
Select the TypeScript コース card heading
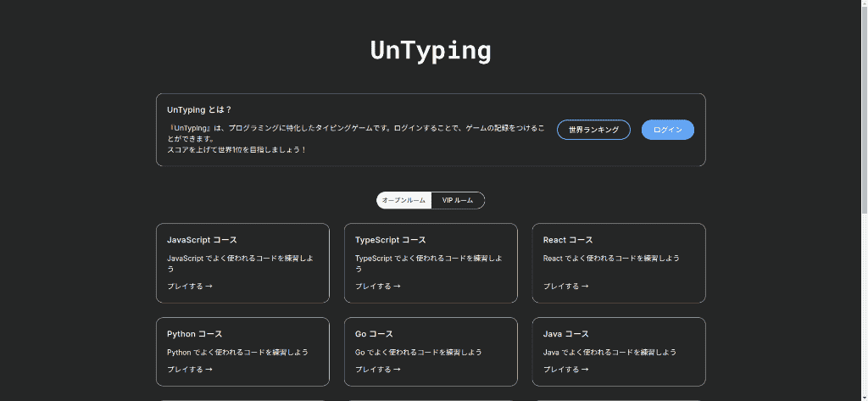pyautogui.click(x=390, y=240)
